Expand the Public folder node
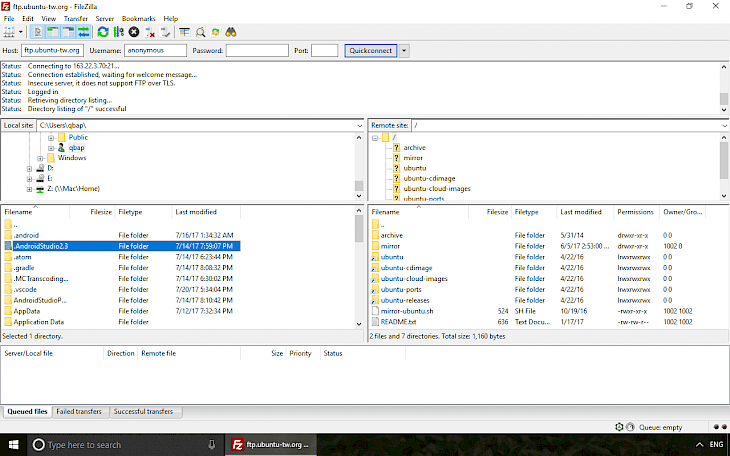The image size is (730, 456). (51, 137)
